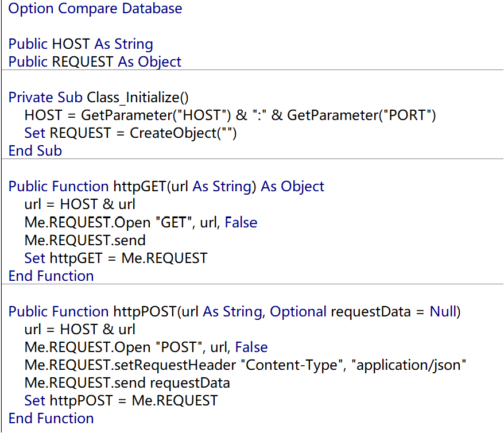This screenshot has height=433, width=504.
Task: Click End Function after httpGET
Action: point(51,276)
